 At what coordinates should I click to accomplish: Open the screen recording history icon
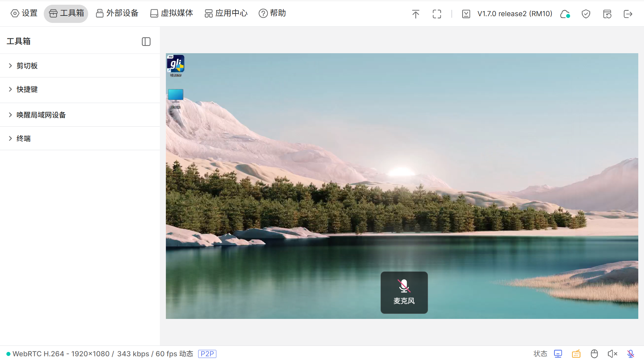coord(607,14)
